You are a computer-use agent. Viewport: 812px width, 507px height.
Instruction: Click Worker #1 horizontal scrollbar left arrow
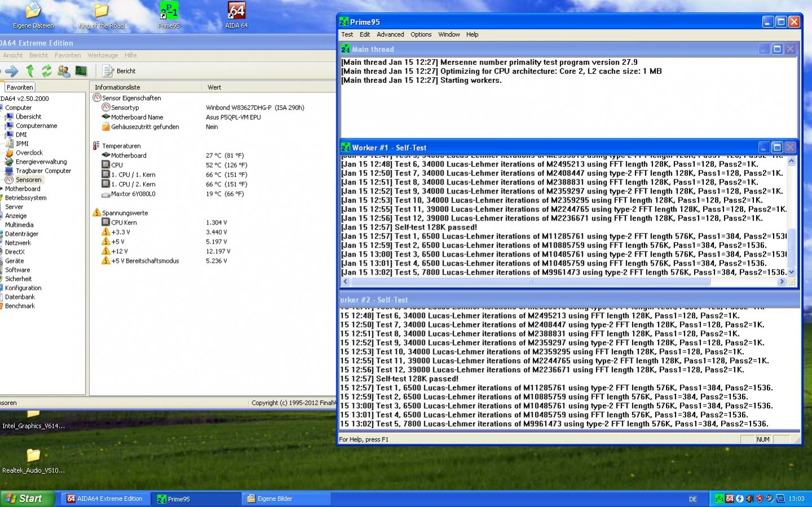coord(346,281)
